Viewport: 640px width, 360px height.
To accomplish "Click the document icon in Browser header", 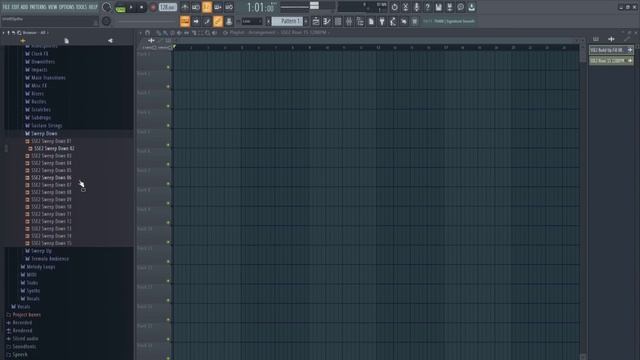I will pyautogui.click(x=67, y=40).
